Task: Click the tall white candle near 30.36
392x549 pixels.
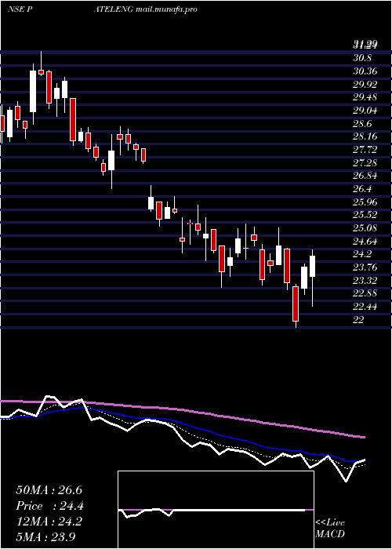Action: pyautogui.click(x=33, y=92)
